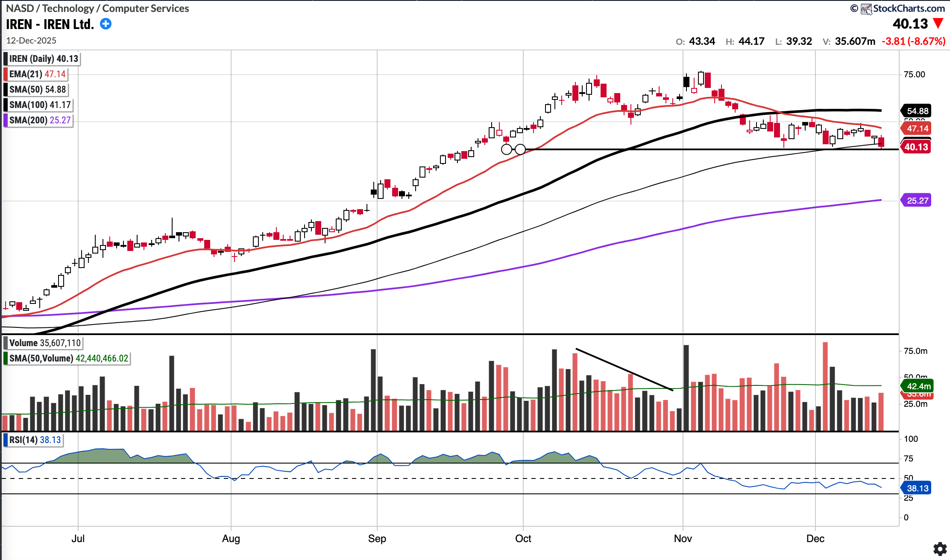This screenshot has width=950, height=560.
Task: Click the red 47.14 EMA price tag
Action: 917,128
